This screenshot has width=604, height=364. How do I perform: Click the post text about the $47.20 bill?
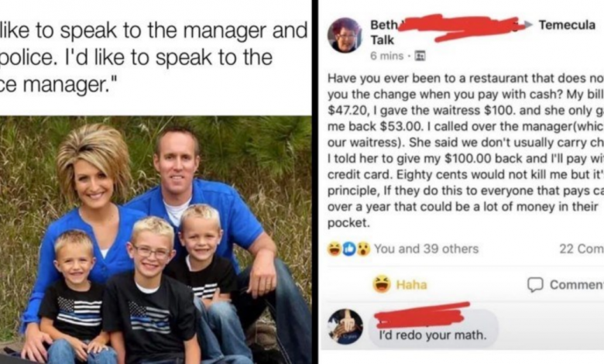coord(465,150)
